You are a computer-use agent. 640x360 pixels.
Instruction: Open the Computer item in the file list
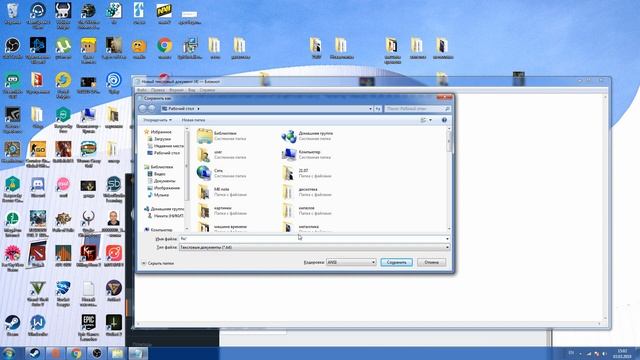coord(306,154)
